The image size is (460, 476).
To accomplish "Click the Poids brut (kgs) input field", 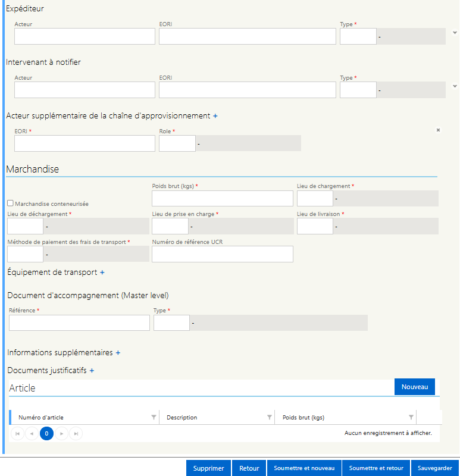I will pos(223,199).
